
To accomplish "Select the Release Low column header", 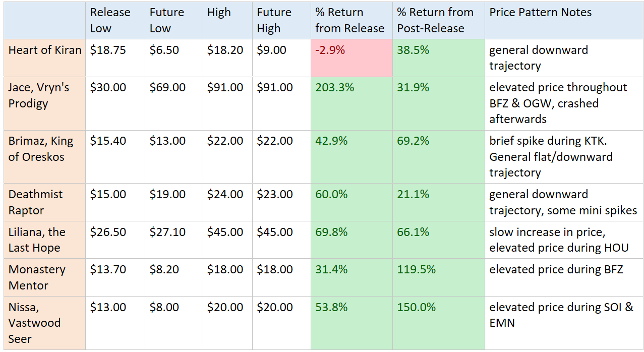I will 114,20.
